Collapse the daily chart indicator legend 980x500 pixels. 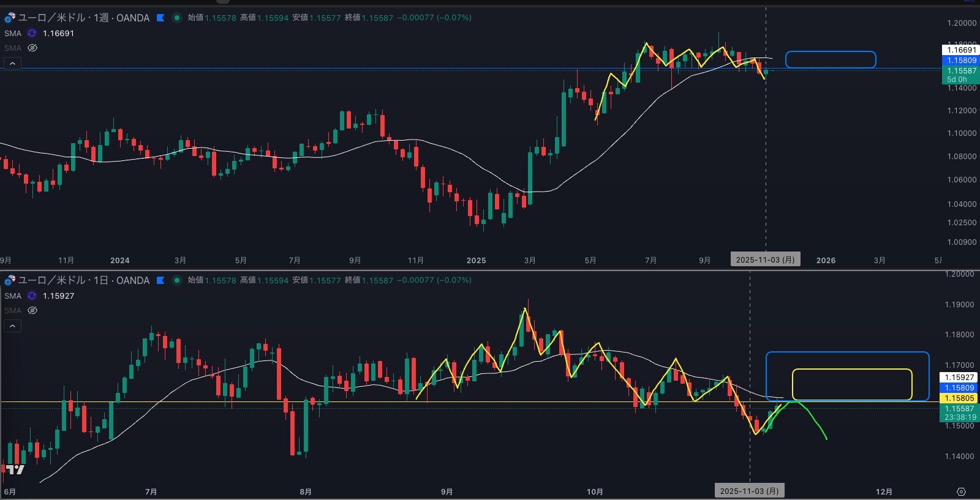[12, 326]
